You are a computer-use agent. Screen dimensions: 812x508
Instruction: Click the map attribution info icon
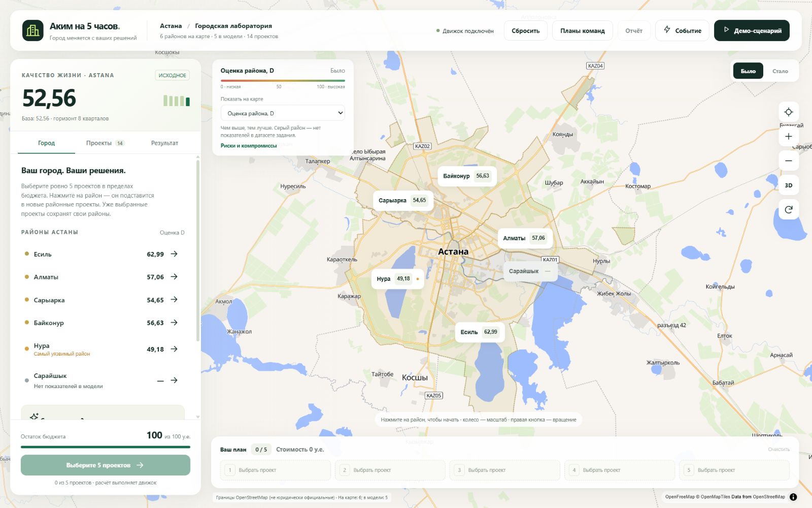point(793,497)
